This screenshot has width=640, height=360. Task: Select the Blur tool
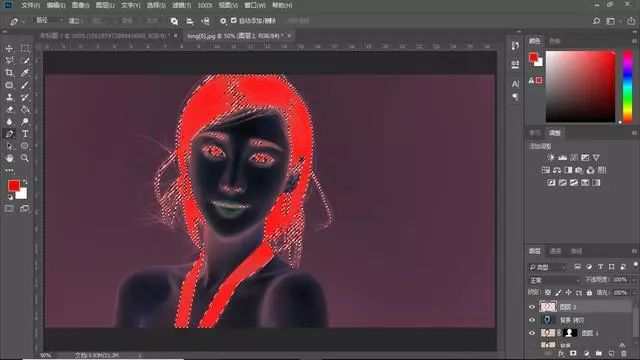pos(9,122)
